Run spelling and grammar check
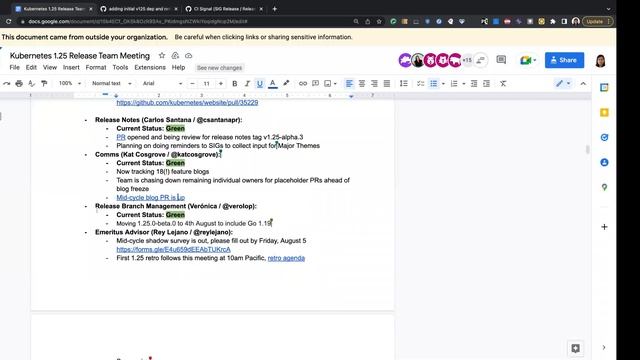640x360 pixels. pyautogui.click(x=31, y=83)
